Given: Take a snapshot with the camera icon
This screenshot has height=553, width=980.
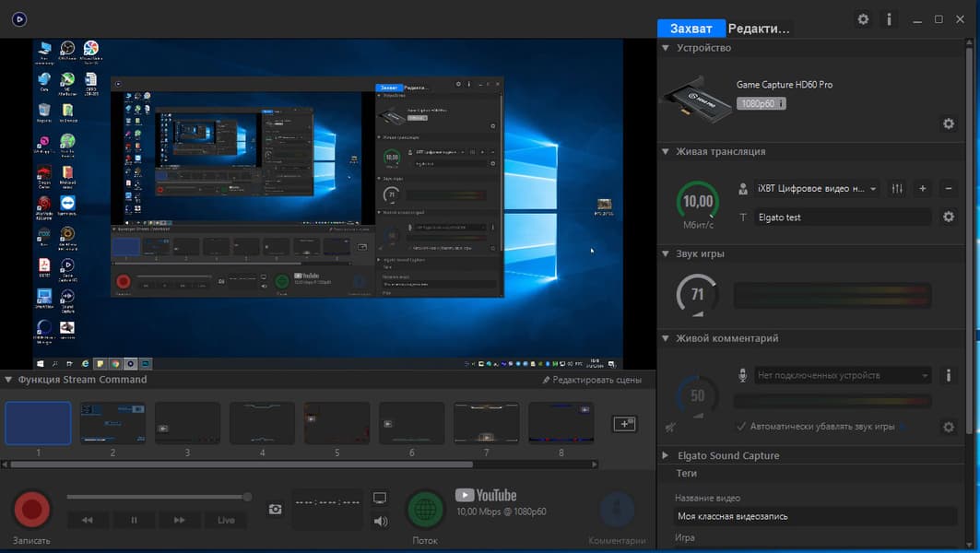Looking at the screenshot, I should [x=275, y=510].
